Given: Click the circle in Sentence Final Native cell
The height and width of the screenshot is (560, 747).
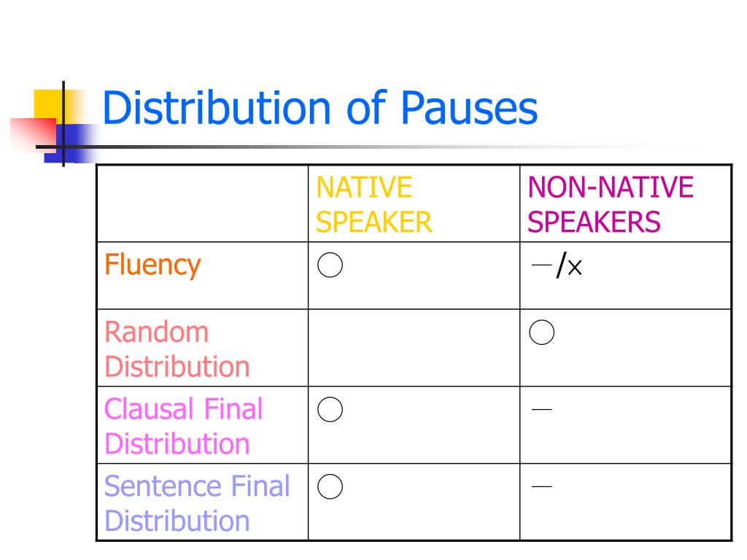Looking at the screenshot, I should coord(330,486).
